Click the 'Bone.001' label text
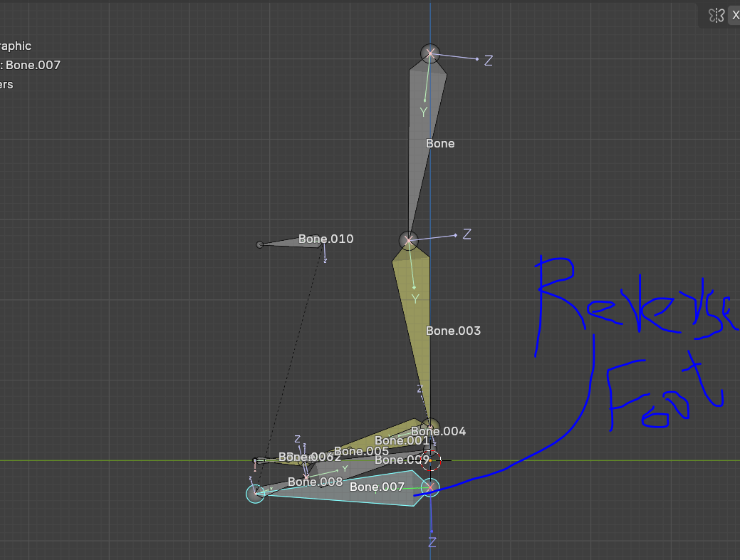740x560 pixels. [402, 440]
